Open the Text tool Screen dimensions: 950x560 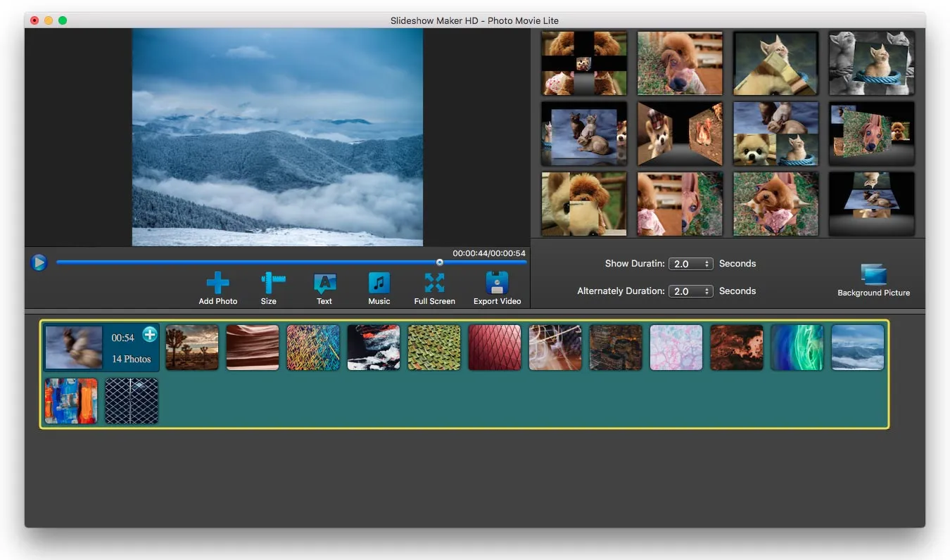[x=324, y=282]
